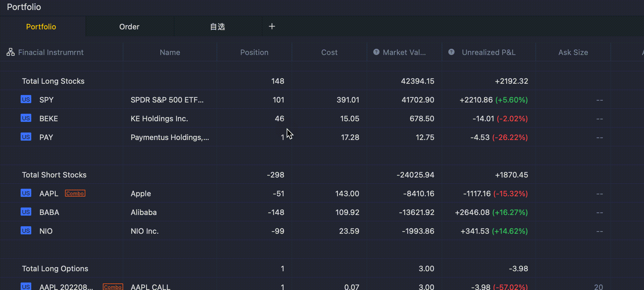The image size is (644, 290).
Task: Click the Apple name cell
Action: [x=141, y=193]
